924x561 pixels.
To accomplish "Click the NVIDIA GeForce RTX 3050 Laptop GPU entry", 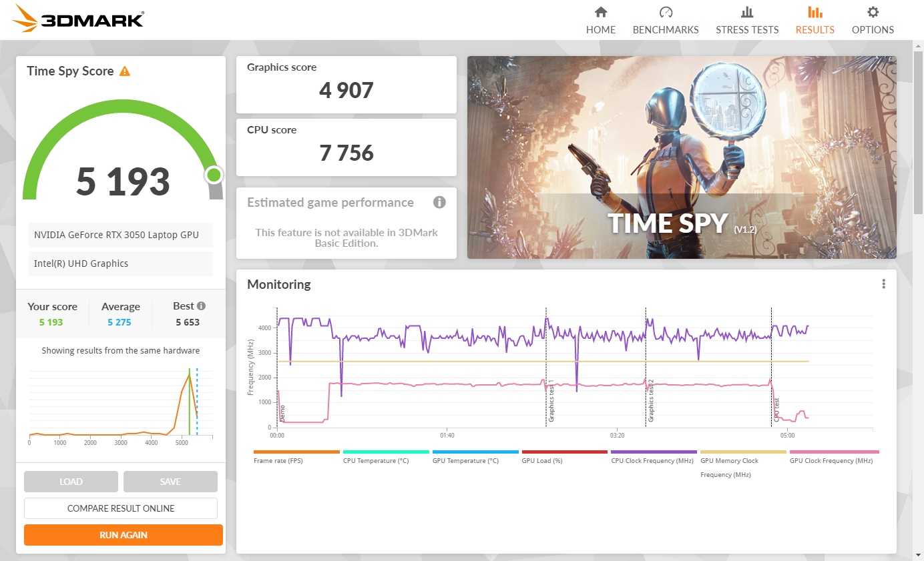I will point(121,235).
